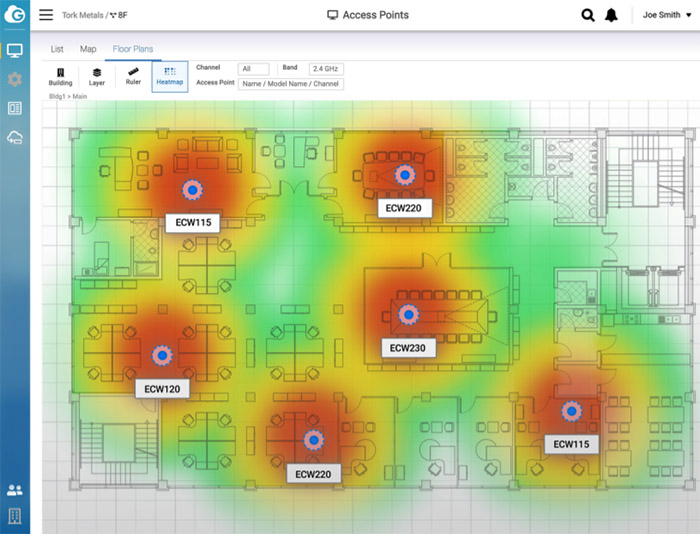Click the ECW230 label
700x534 pixels.
click(408, 348)
